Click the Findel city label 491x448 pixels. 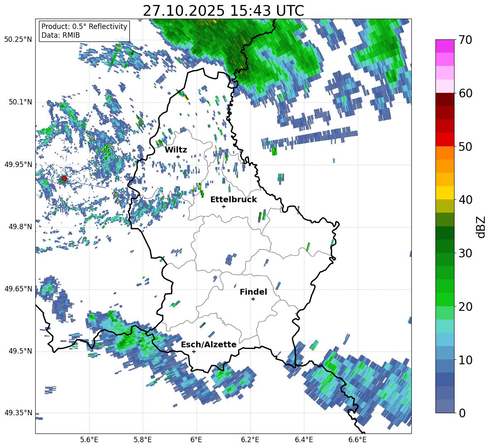253,292
